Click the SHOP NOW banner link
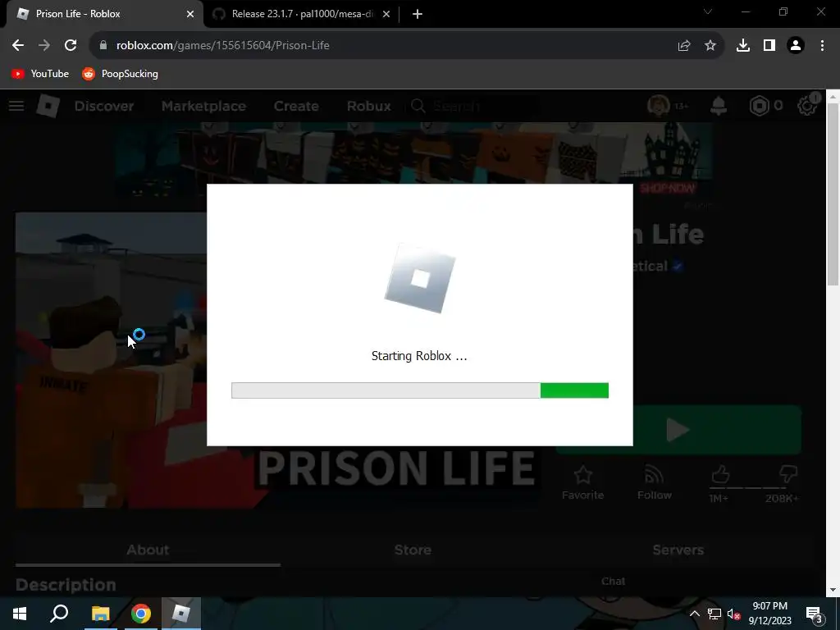The width and height of the screenshot is (840, 630). 668,189
